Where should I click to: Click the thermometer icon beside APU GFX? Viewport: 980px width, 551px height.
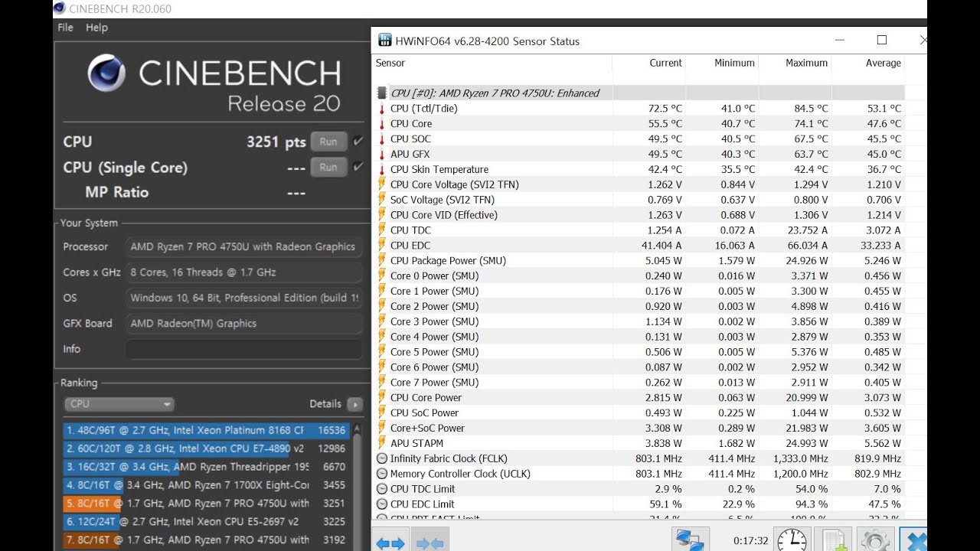382,155
